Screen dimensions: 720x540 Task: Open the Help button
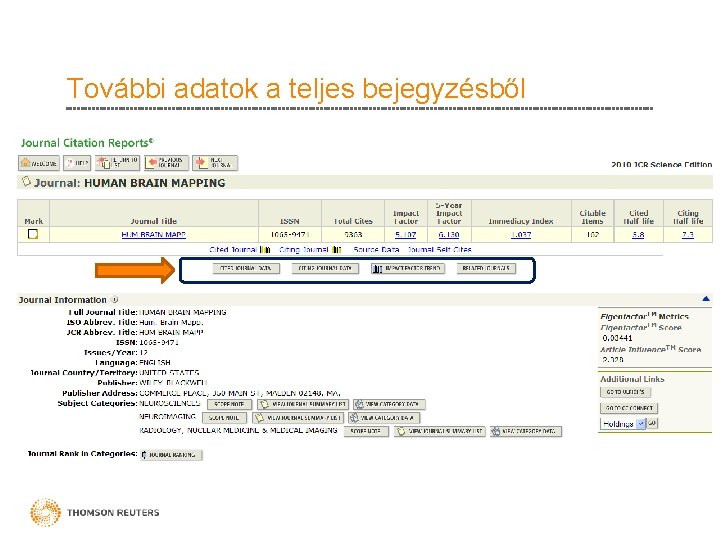pos(77,163)
